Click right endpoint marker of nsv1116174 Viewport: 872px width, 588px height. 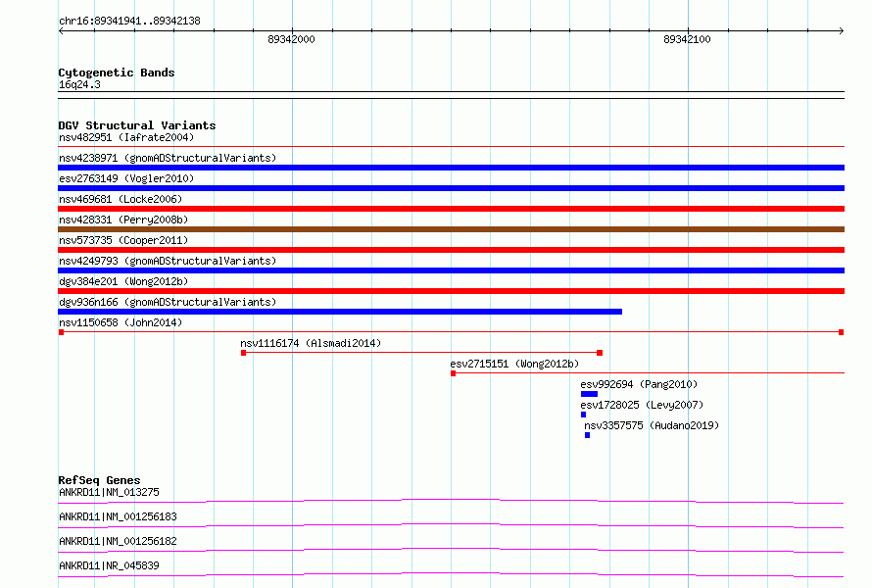click(x=600, y=353)
